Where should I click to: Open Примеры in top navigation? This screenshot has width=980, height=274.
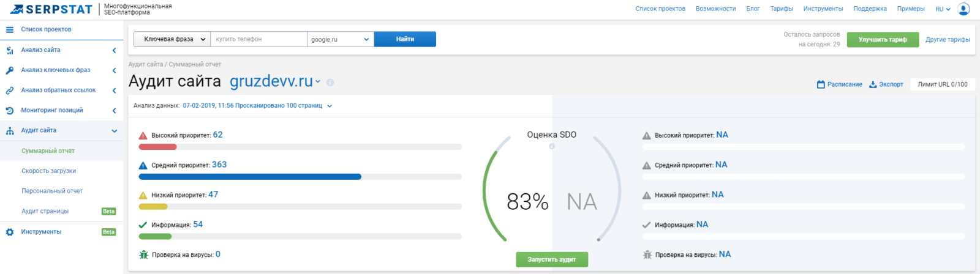tap(911, 9)
